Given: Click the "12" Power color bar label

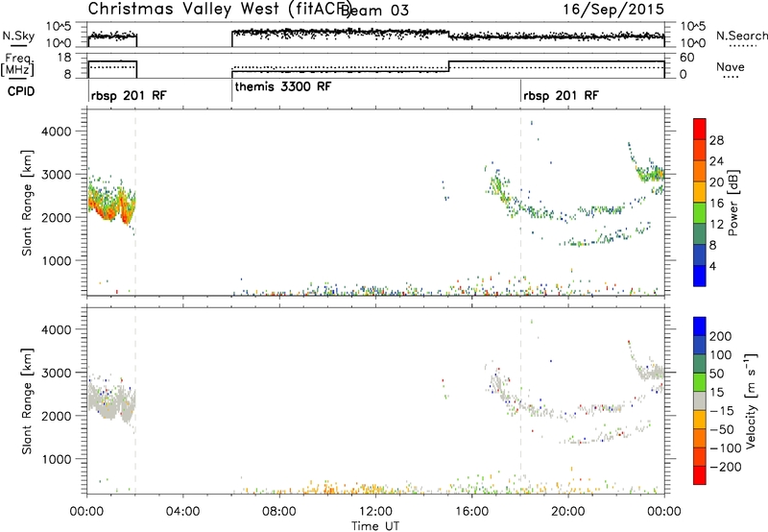Looking at the screenshot, I should [x=716, y=224].
